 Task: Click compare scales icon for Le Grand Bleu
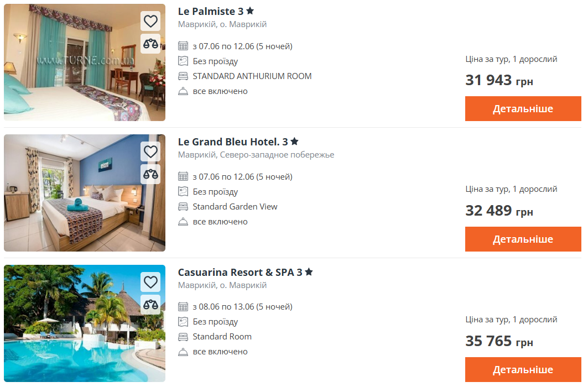(x=150, y=174)
